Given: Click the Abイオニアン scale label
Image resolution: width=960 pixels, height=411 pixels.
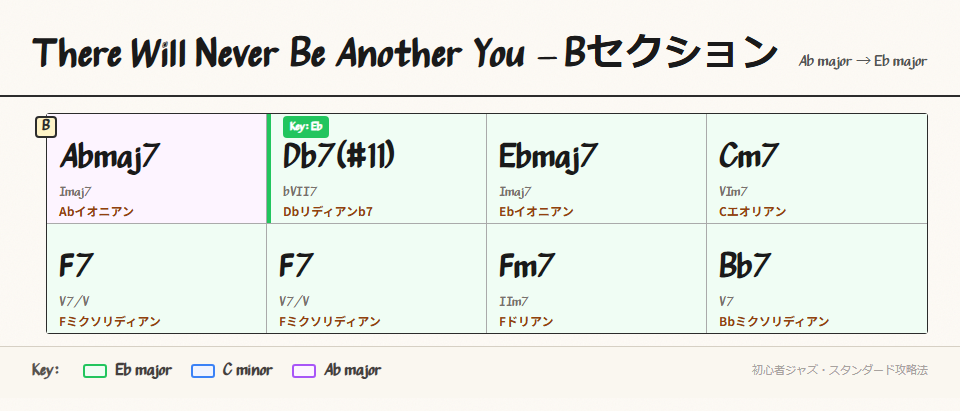Looking at the screenshot, I should tap(96, 211).
